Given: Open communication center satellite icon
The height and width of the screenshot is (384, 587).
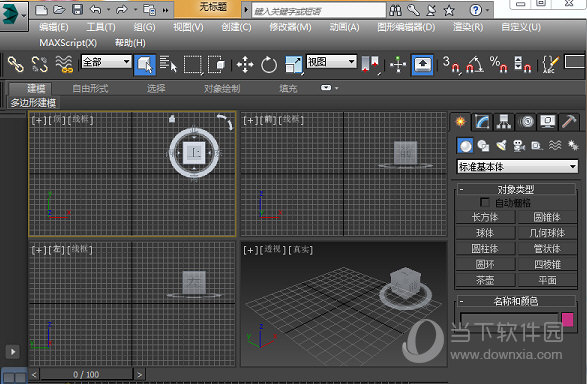Looking at the screenshot, I should point(431,10).
